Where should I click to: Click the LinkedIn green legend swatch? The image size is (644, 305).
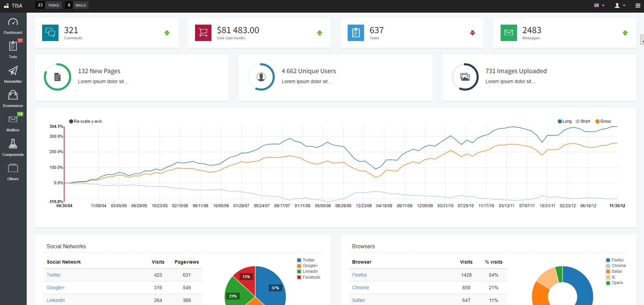point(299,271)
